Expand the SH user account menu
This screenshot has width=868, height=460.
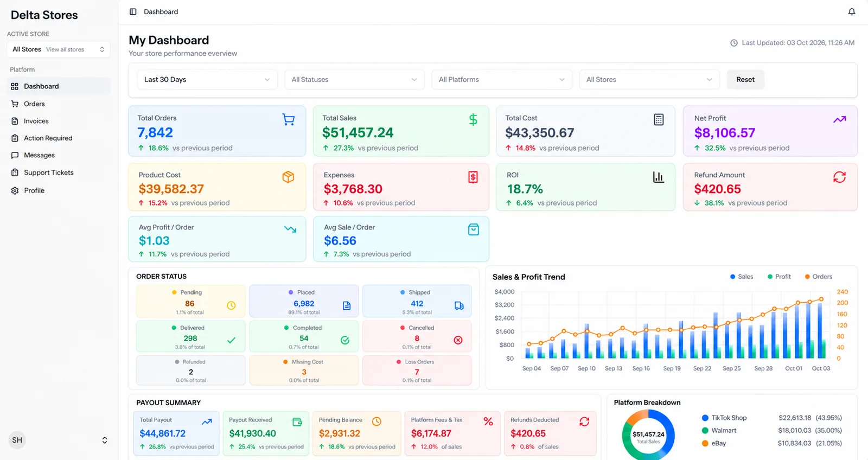tap(59, 440)
